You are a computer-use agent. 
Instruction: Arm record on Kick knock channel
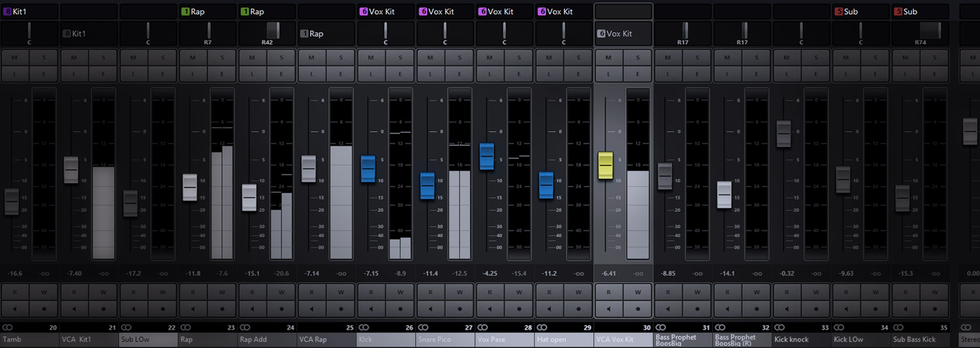[816, 309]
